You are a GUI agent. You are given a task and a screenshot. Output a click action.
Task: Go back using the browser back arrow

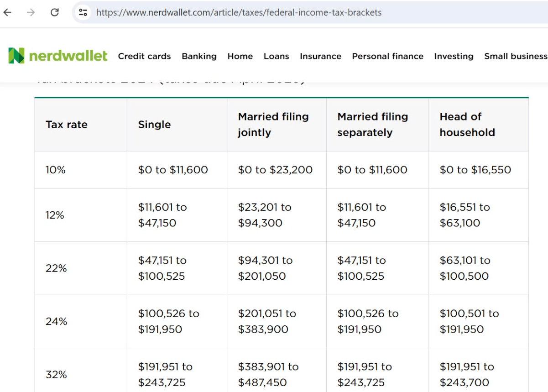[7, 12]
